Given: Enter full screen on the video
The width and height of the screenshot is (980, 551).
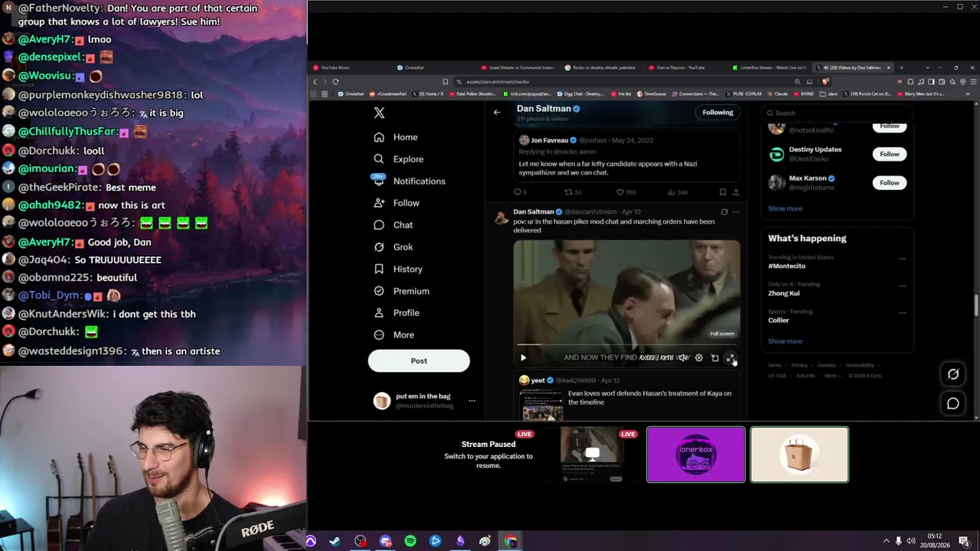Looking at the screenshot, I should point(730,357).
